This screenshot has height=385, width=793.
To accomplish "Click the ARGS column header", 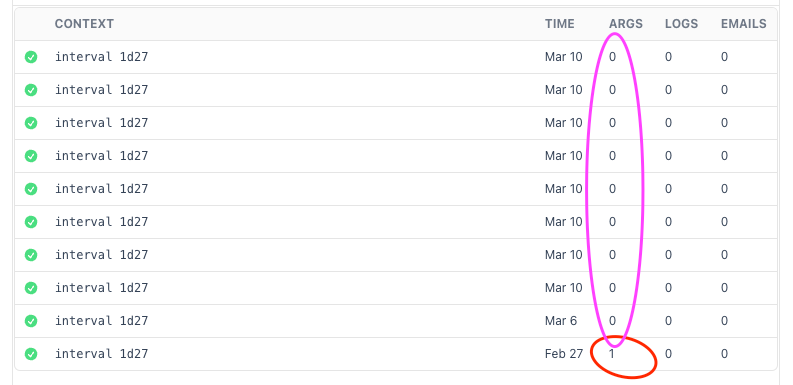I will tap(626, 24).
